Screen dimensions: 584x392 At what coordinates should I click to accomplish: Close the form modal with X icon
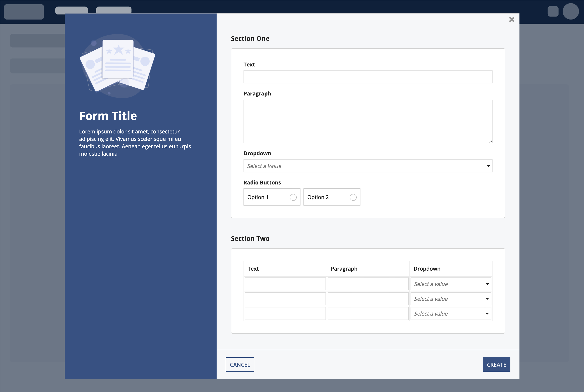click(x=511, y=20)
